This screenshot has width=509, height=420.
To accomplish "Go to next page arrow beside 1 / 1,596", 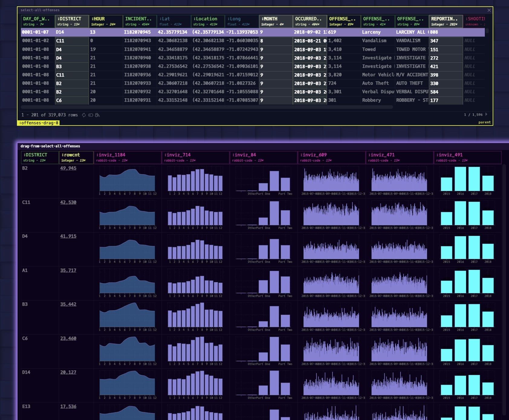I will 486,114.
